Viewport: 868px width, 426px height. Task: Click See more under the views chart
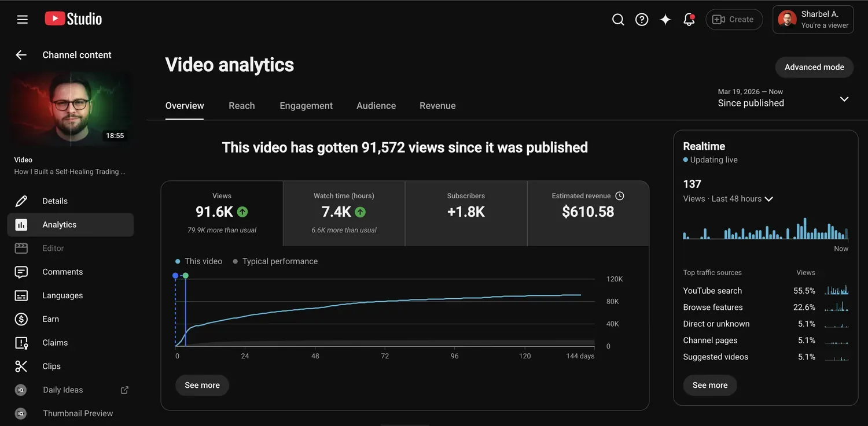click(x=202, y=386)
